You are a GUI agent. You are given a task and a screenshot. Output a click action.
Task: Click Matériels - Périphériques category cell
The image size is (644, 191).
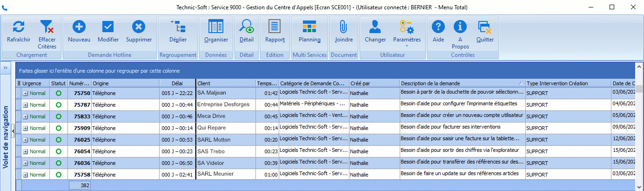coord(314,105)
